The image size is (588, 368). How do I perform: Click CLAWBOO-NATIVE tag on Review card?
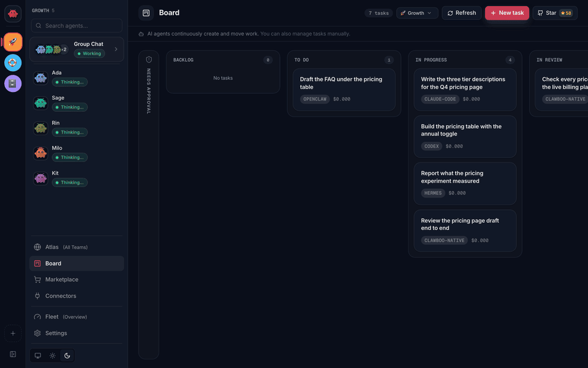pos(445,240)
